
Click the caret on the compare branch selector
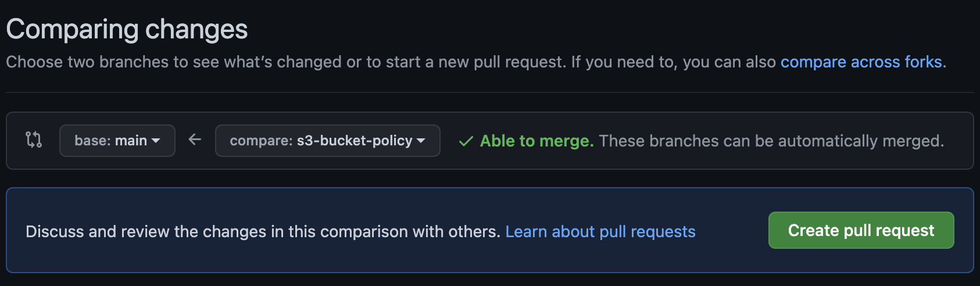[421, 141]
